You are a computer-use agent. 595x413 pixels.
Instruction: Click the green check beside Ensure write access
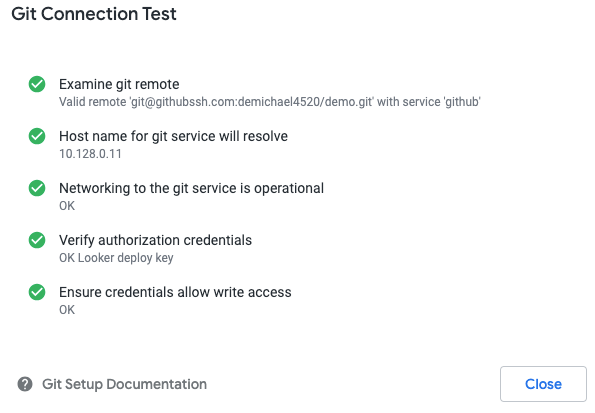tap(37, 292)
